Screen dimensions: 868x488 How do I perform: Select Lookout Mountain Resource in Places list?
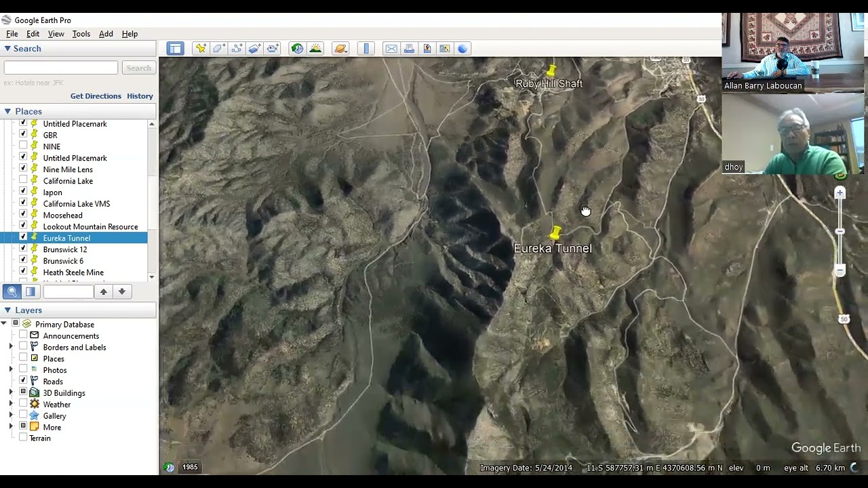(90, 226)
